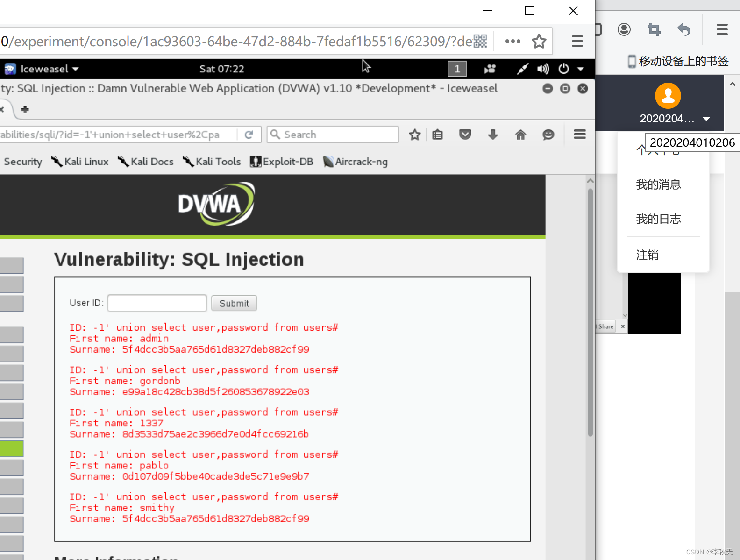Click the DVWA page vertical scrollbar

591,312
